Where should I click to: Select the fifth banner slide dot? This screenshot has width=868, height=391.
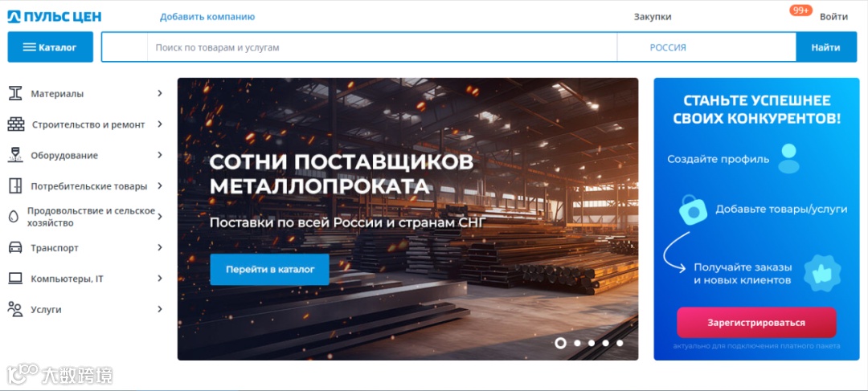click(x=620, y=343)
